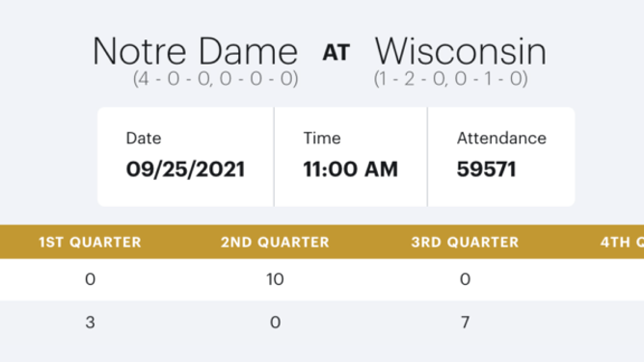
Task: Click the partially visible 4TH quarter header
Action: pos(622,242)
